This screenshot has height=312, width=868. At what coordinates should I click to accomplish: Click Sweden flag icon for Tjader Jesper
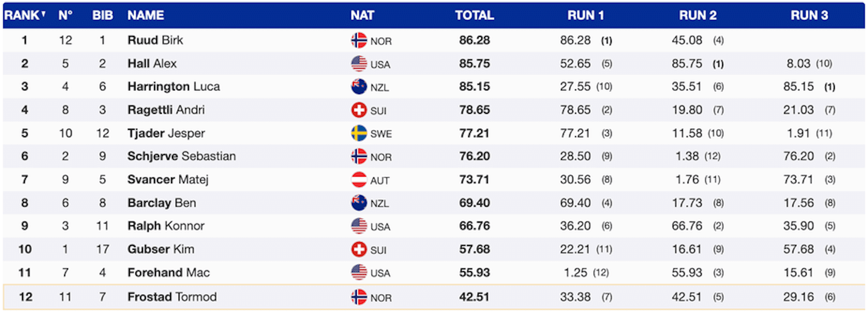358,133
